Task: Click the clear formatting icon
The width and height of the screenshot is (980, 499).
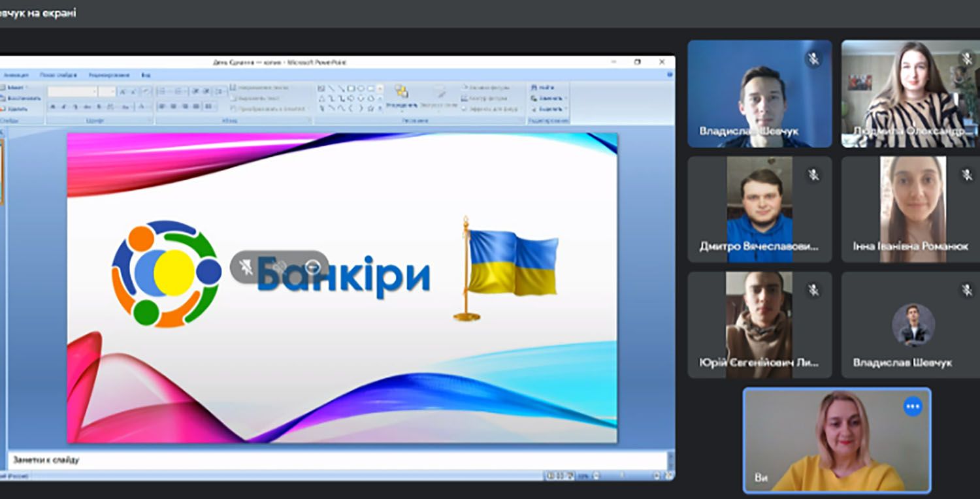Action: 146,91
